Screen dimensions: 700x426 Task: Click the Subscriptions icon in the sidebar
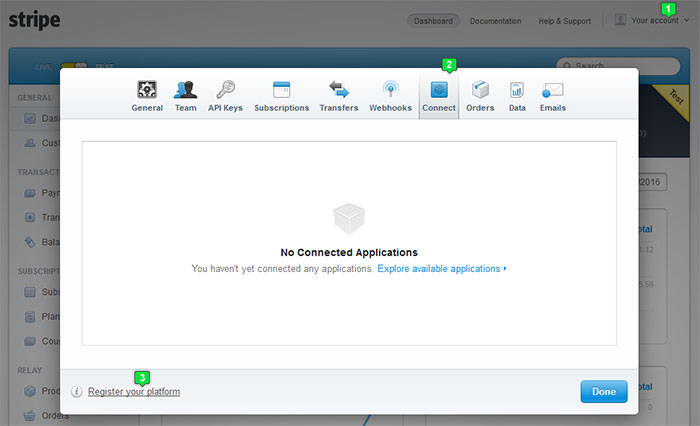[30, 292]
